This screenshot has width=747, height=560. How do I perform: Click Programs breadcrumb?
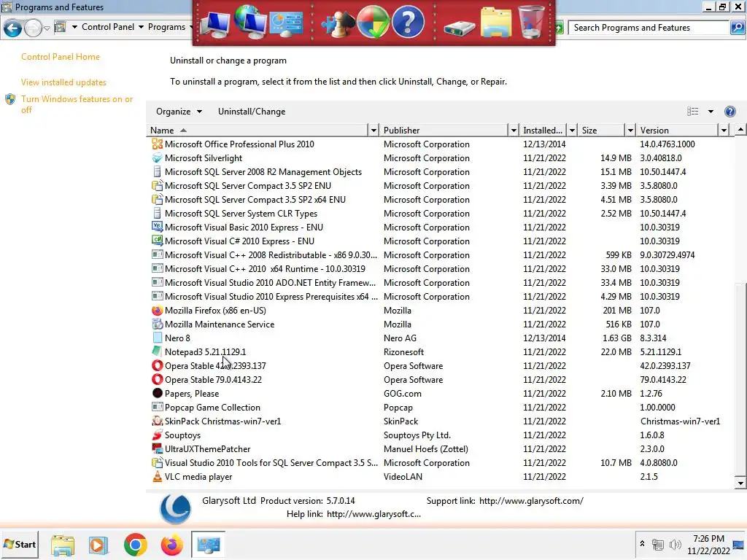[166, 27]
